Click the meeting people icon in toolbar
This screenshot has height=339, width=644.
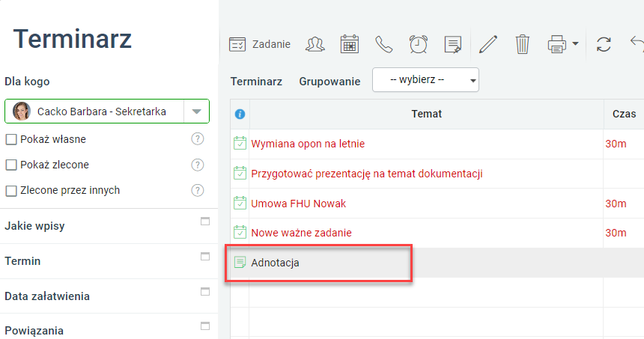pos(315,44)
